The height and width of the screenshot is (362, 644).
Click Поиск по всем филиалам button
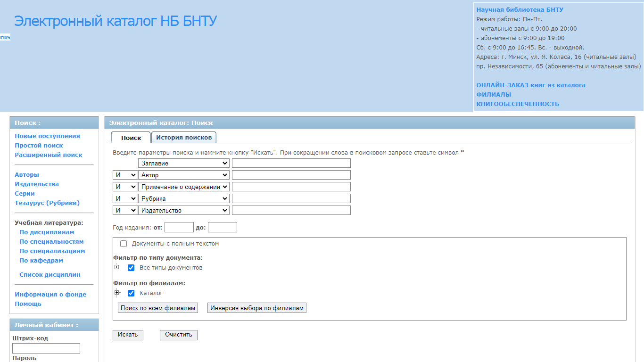click(158, 308)
